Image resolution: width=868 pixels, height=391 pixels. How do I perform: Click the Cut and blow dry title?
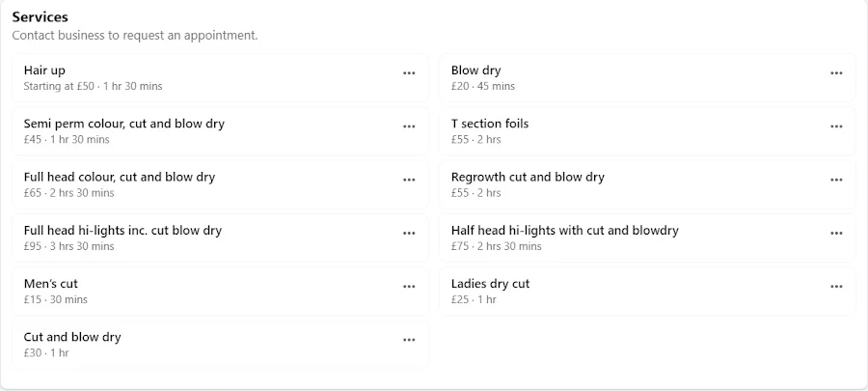(72, 337)
